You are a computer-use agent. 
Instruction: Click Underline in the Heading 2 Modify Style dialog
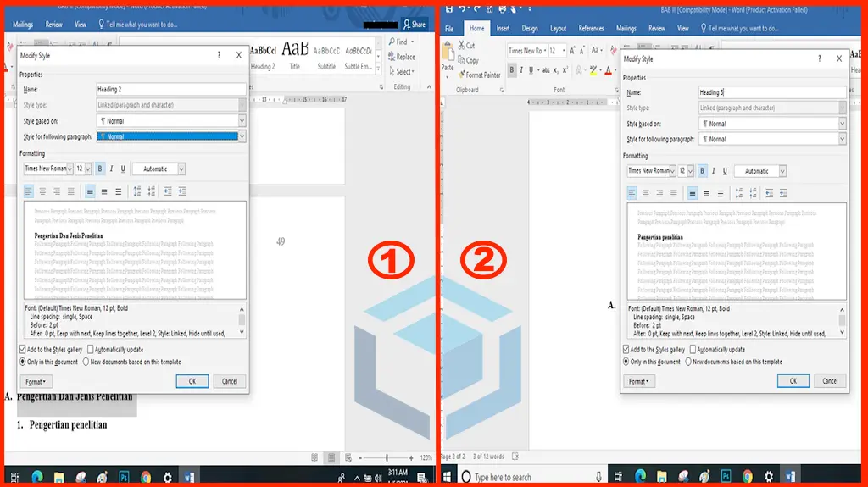click(123, 169)
